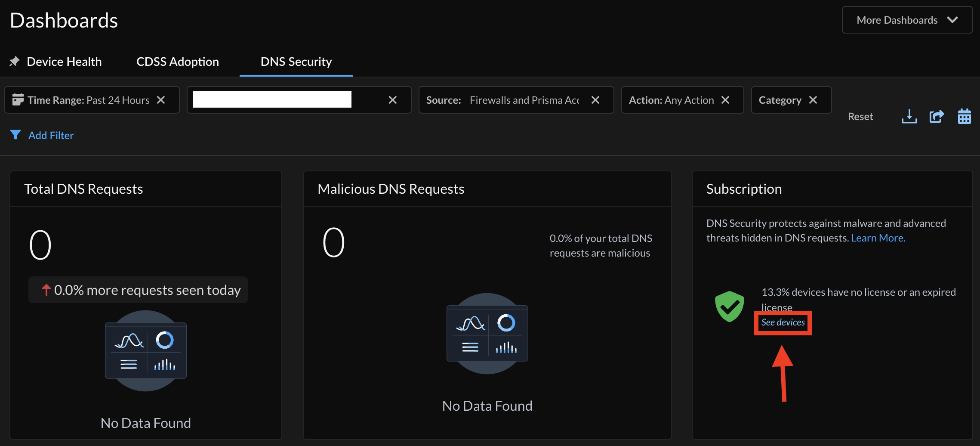
Task: Open the schedule calendar icon
Action: coord(964,116)
